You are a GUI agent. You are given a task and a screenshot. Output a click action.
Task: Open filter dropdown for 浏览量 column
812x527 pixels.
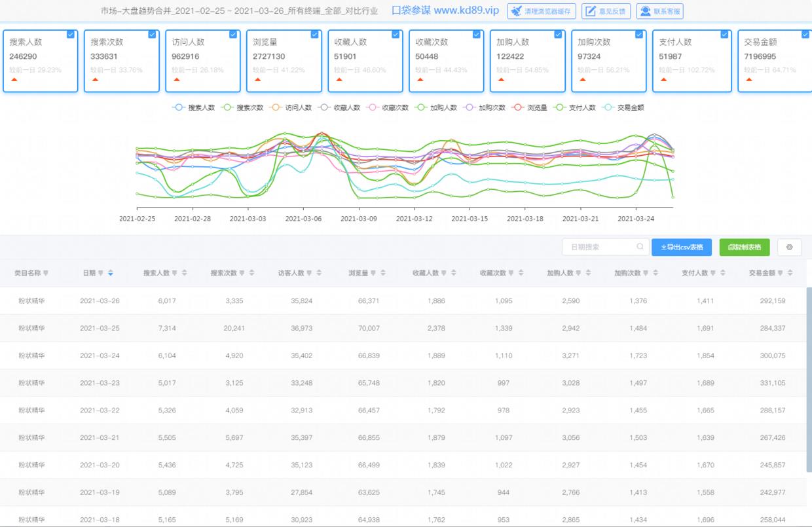[373, 273]
